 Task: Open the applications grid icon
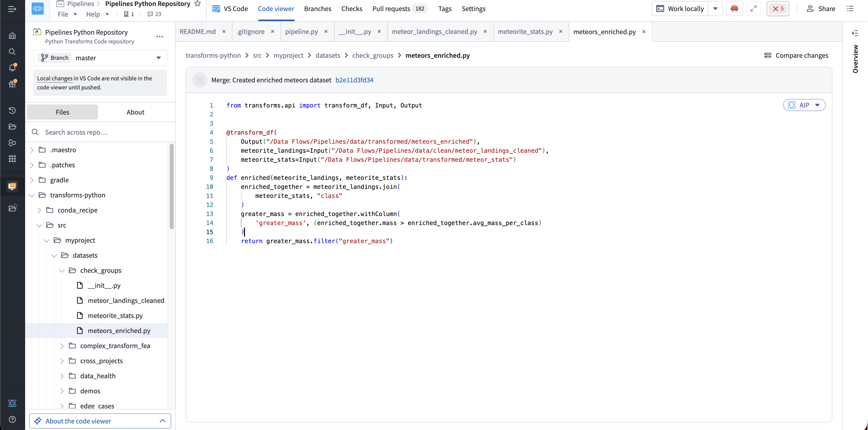pyautogui.click(x=12, y=158)
